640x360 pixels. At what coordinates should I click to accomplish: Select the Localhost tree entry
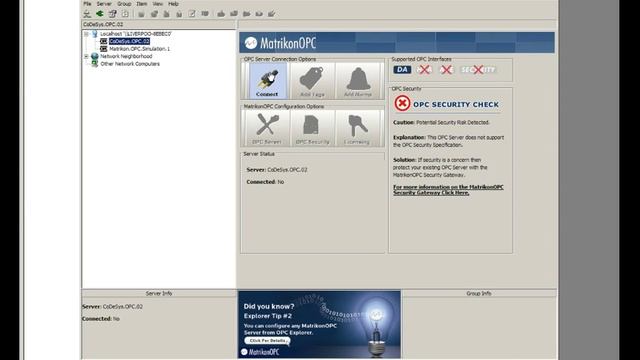click(136, 34)
